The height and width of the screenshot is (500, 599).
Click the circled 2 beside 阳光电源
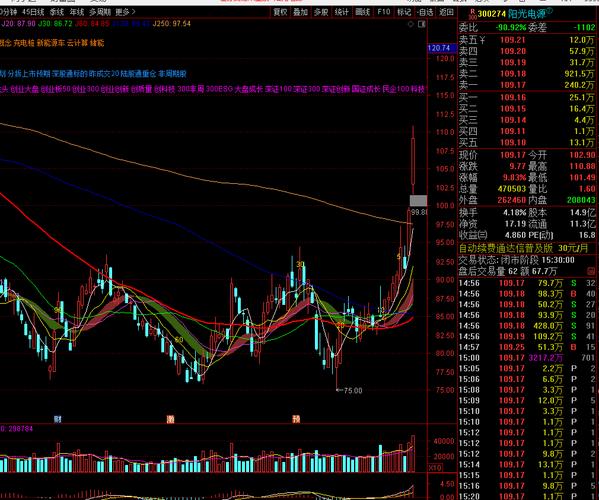(x=550, y=11)
